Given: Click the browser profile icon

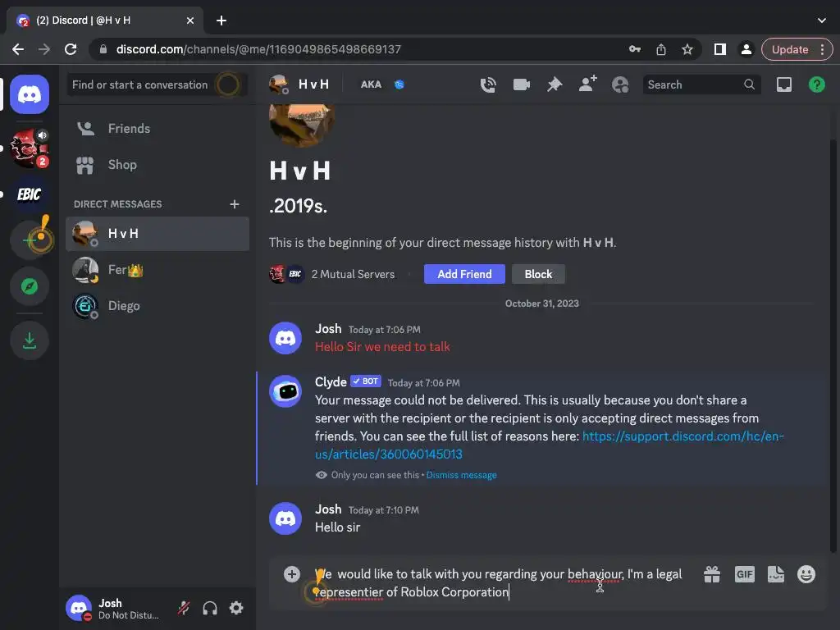Looking at the screenshot, I should [x=746, y=49].
